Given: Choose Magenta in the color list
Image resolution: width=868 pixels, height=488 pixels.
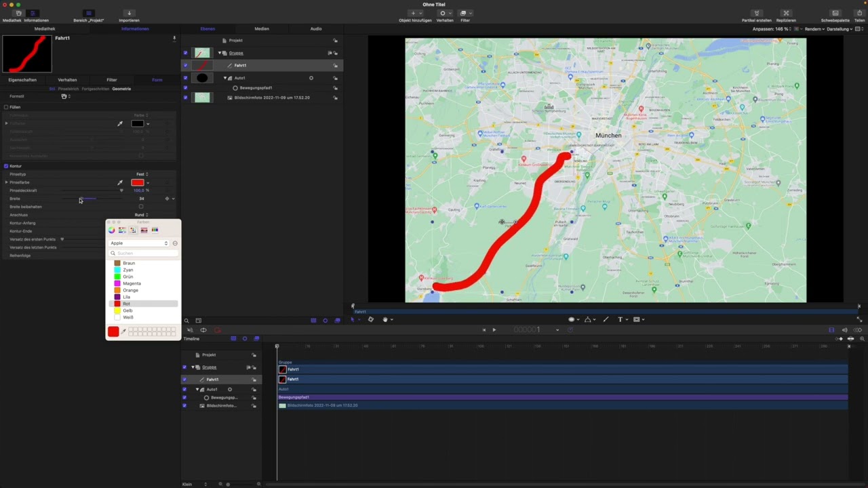Looking at the screenshot, I should 132,283.
